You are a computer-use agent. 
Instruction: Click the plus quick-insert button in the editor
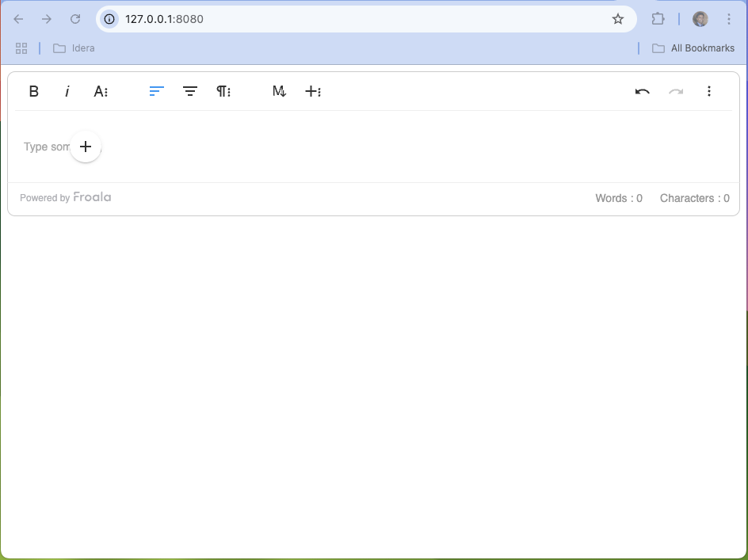86,147
